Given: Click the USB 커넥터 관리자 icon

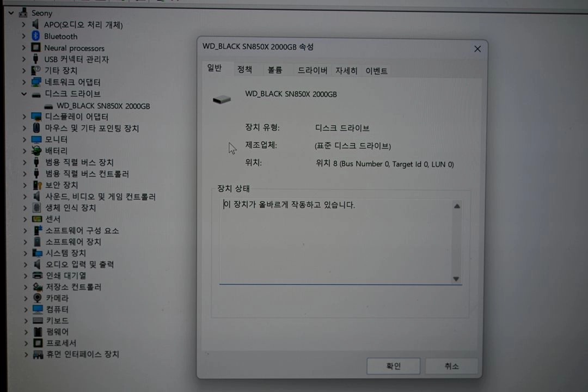Looking at the screenshot, I should click(35, 59).
